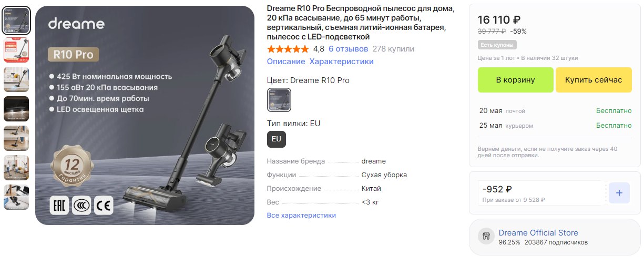Jump to the Характеристики tab
This screenshot has width=644, height=266.
tap(342, 62)
